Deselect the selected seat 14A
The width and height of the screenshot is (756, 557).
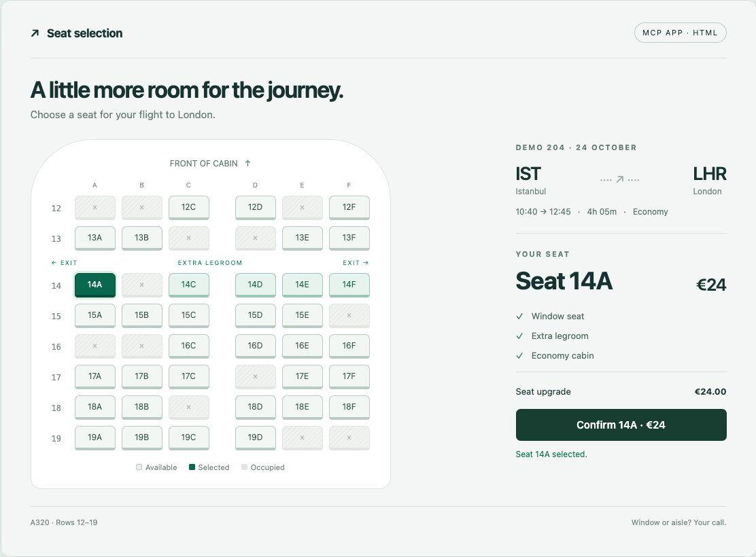pyautogui.click(x=95, y=285)
